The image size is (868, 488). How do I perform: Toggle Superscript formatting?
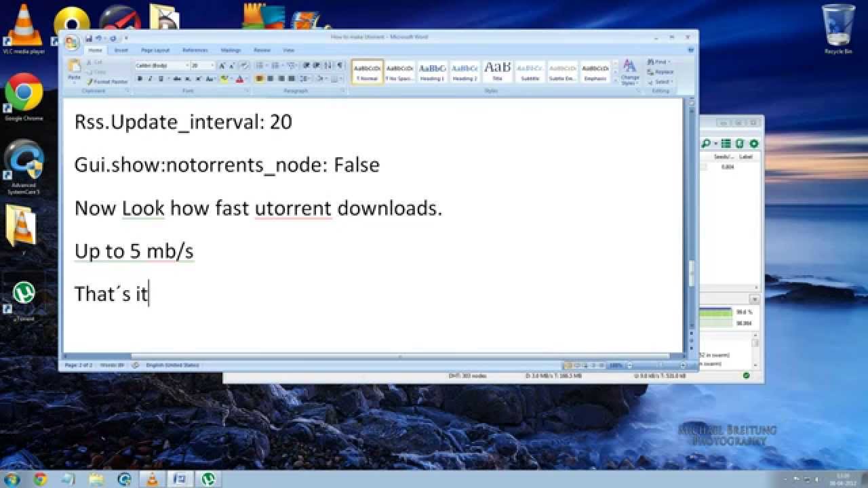pyautogui.click(x=198, y=79)
